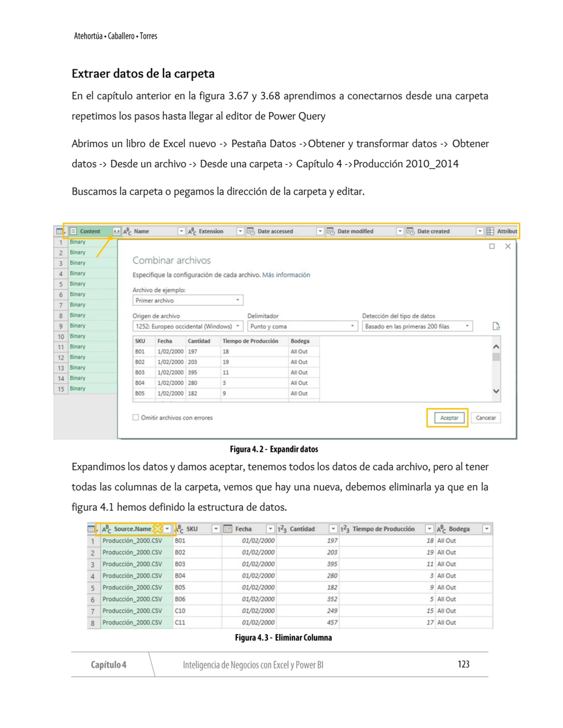Open the SKU column filter dropdown
The image size is (563, 728).
click(216, 529)
